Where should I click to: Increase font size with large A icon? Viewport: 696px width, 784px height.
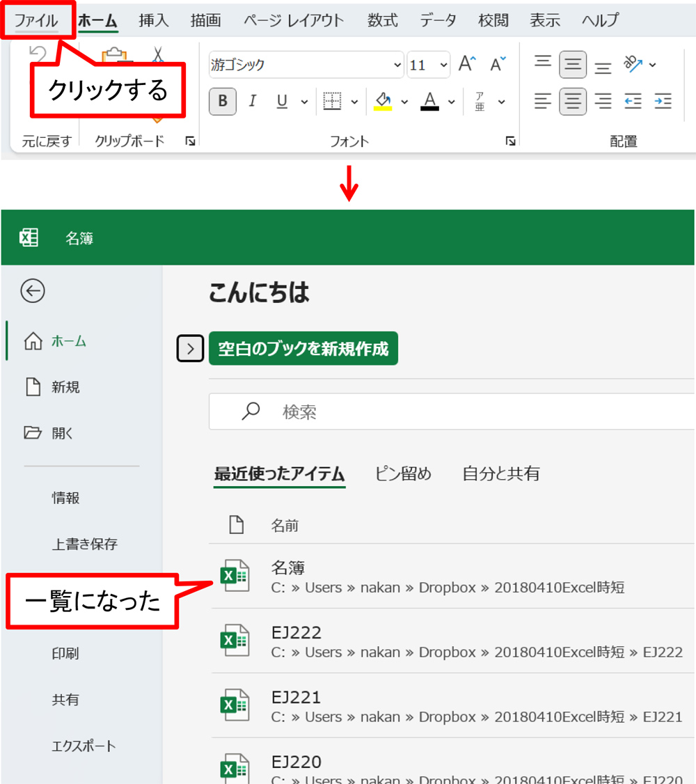click(x=467, y=64)
